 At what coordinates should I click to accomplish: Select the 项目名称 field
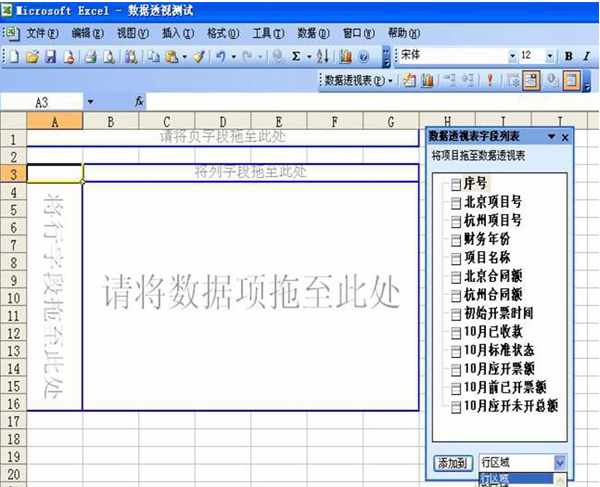(486, 257)
